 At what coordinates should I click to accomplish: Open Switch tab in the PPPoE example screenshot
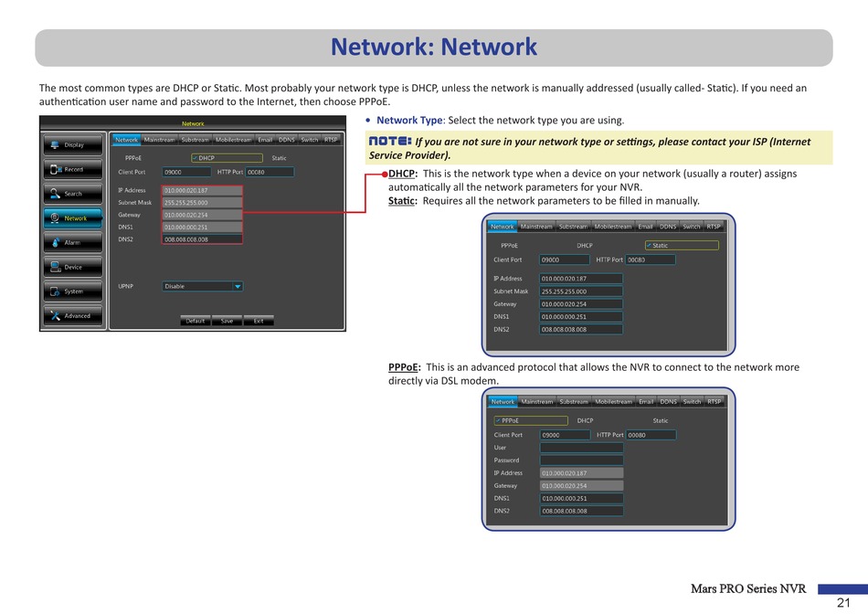(692, 402)
